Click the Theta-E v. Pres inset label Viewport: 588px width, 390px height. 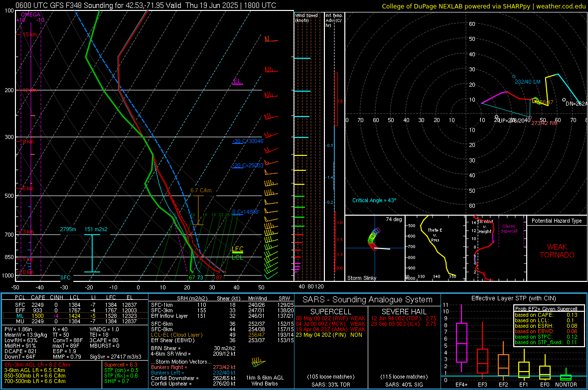(x=435, y=235)
